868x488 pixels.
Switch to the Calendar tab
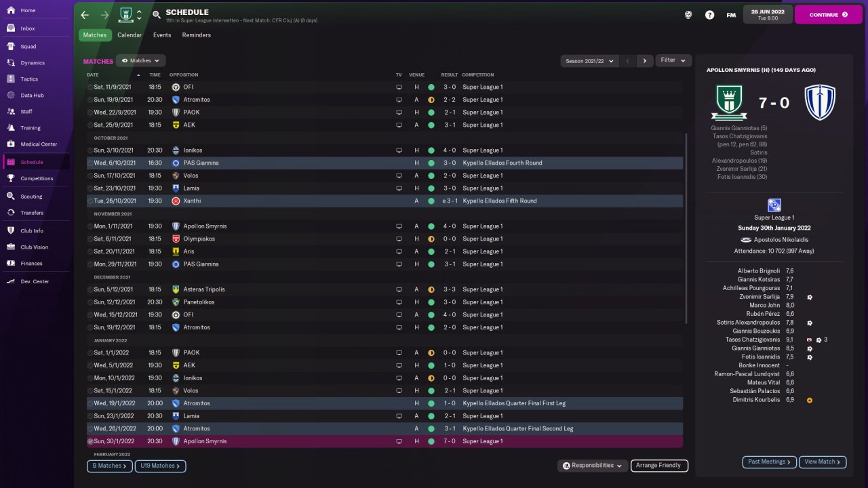point(130,35)
